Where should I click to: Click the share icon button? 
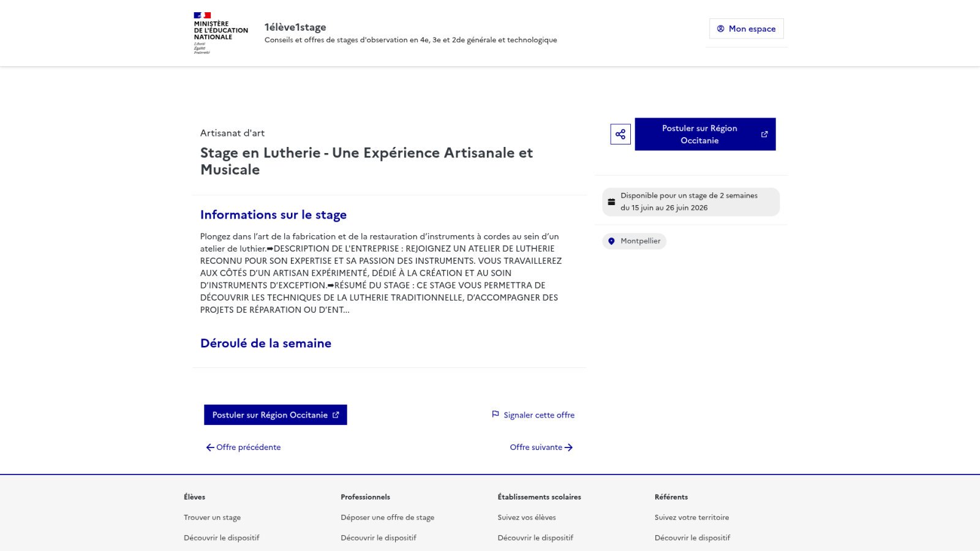click(620, 134)
